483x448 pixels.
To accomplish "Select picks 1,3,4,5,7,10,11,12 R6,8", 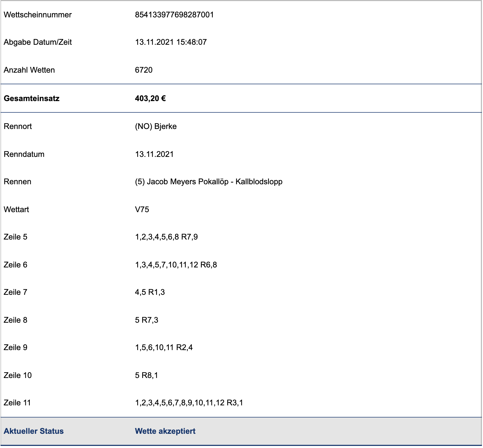I will [176, 265].
